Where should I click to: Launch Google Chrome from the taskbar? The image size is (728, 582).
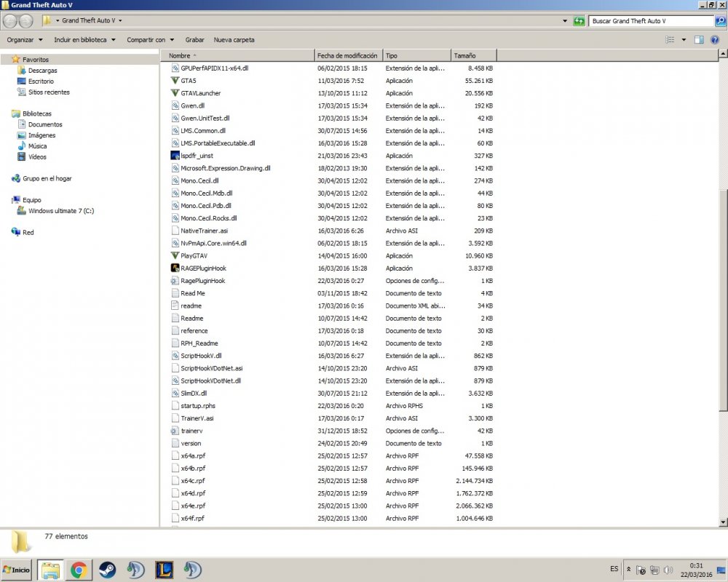click(78, 570)
